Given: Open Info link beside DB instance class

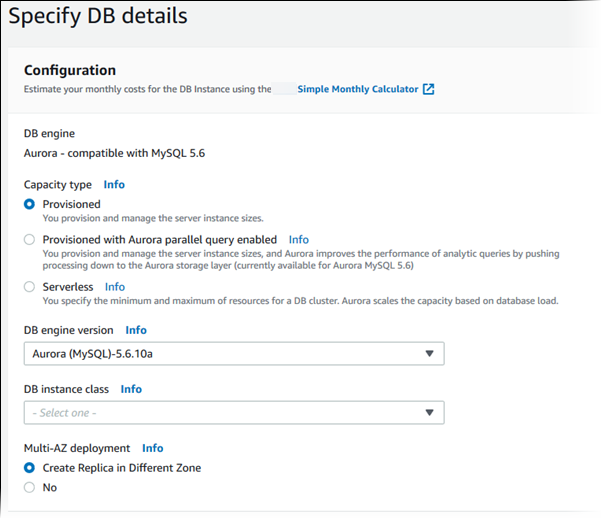Looking at the screenshot, I should 131,389.
